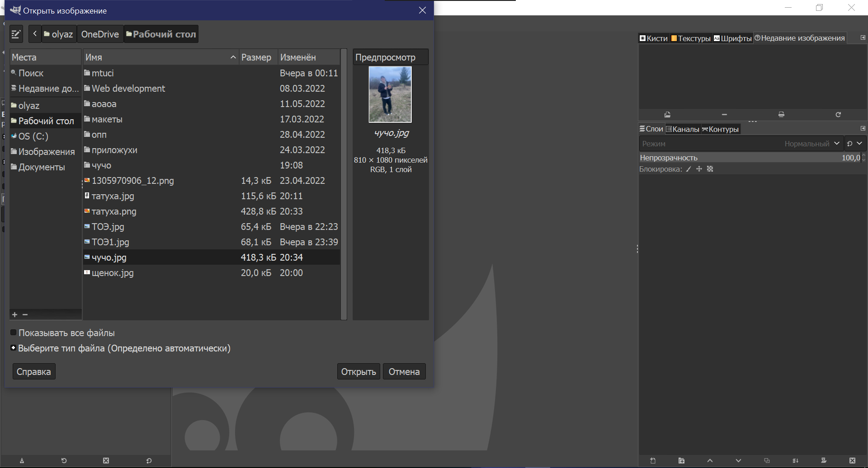Click the add layer mask icon
Image resolution: width=868 pixels, height=468 pixels.
click(824, 461)
